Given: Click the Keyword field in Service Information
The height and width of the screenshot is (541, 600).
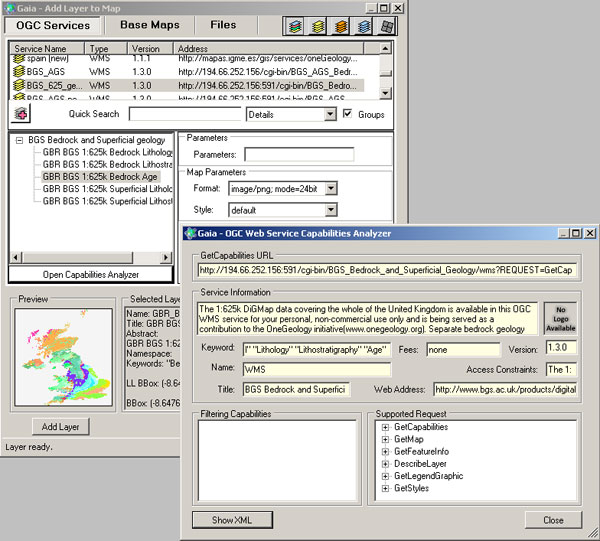Looking at the screenshot, I should click(x=317, y=349).
